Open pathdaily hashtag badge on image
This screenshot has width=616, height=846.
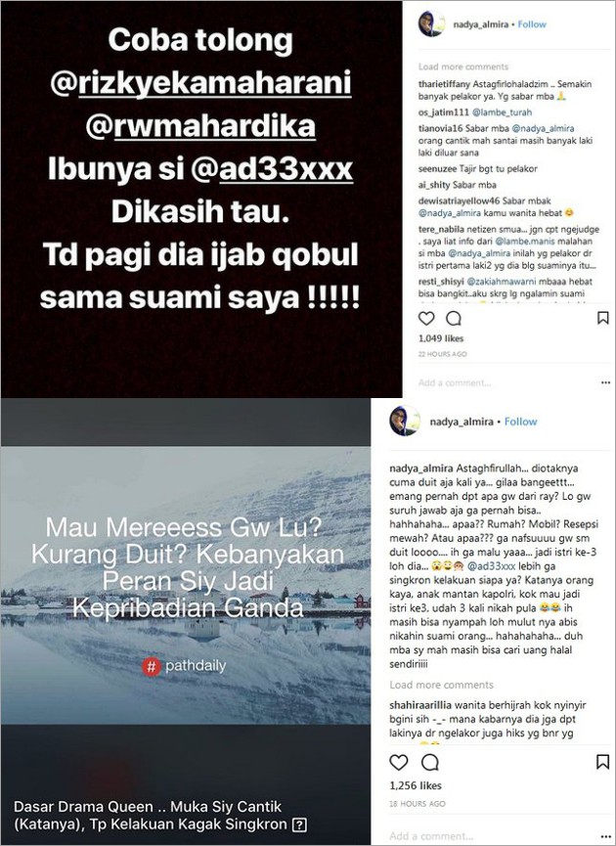pos(184,666)
